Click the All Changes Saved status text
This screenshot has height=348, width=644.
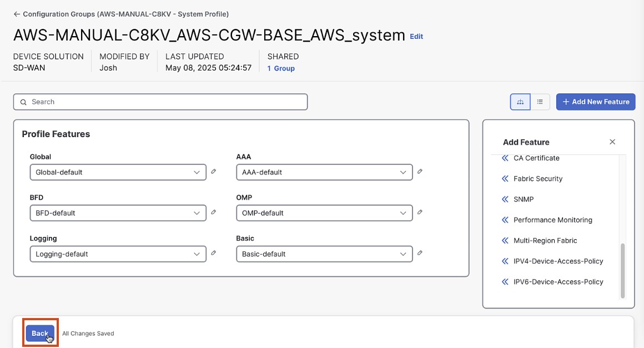tap(88, 334)
